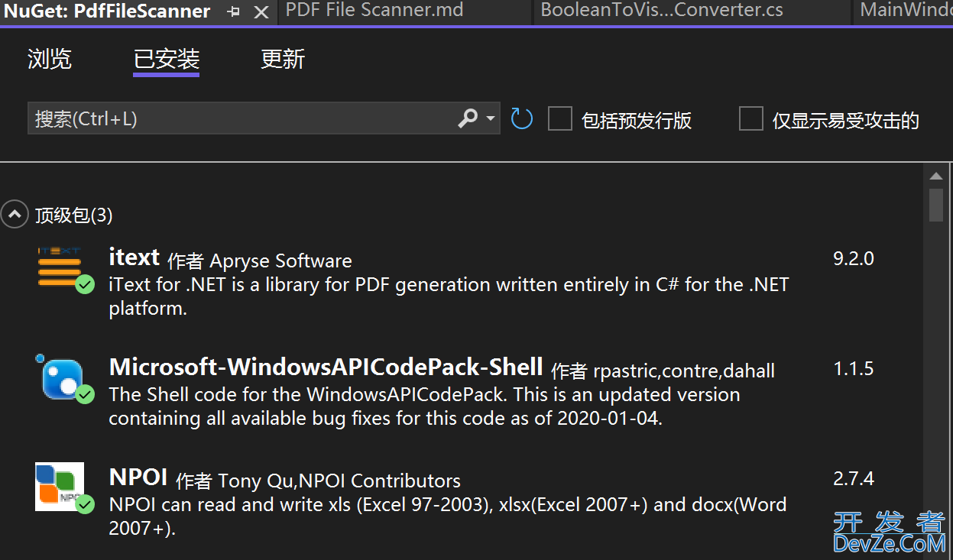This screenshot has height=560, width=953.
Task: Open the BooleanToVis...Converter.cs tab
Action: click(x=661, y=11)
